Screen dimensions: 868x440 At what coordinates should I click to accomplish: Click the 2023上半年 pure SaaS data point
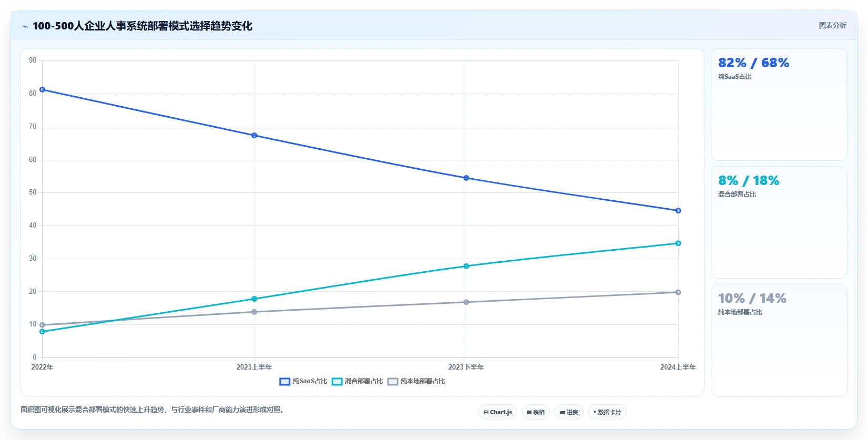[254, 136]
